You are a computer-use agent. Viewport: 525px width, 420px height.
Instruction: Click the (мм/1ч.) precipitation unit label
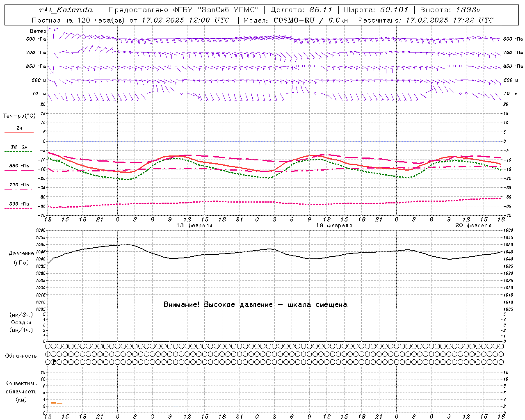pos(21,330)
